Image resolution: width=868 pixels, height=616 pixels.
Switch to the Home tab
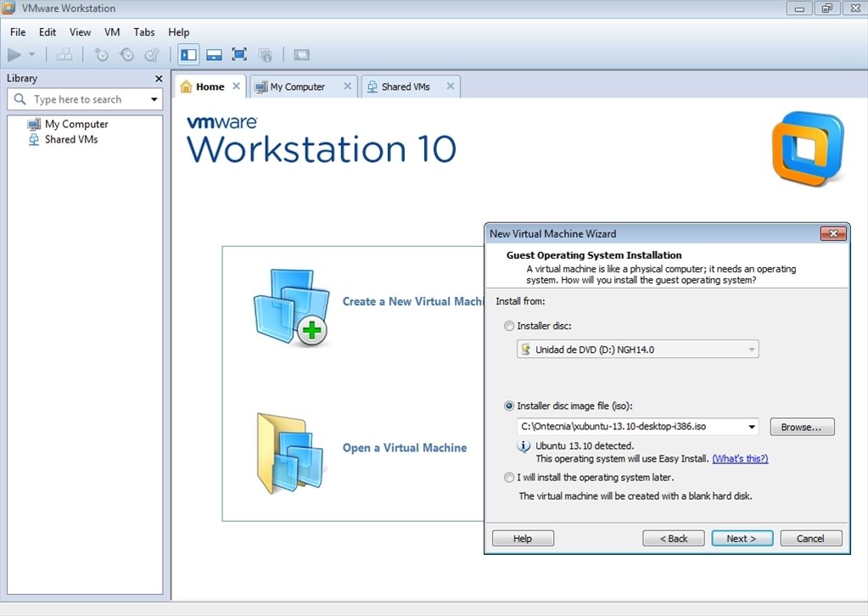click(210, 87)
